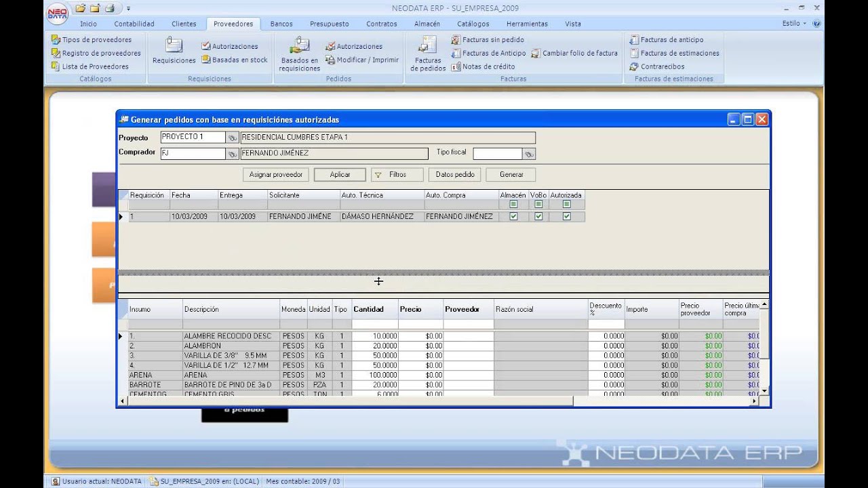Image resolution: width=868 pixels, height=488 pixels.
Task: Open quick access toolbar customize arrow
Action: (x=128, y=9)
